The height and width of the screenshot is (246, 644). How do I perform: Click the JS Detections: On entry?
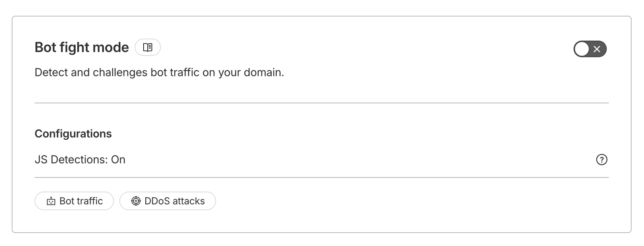pyautogui.click(x=80, y=160)
